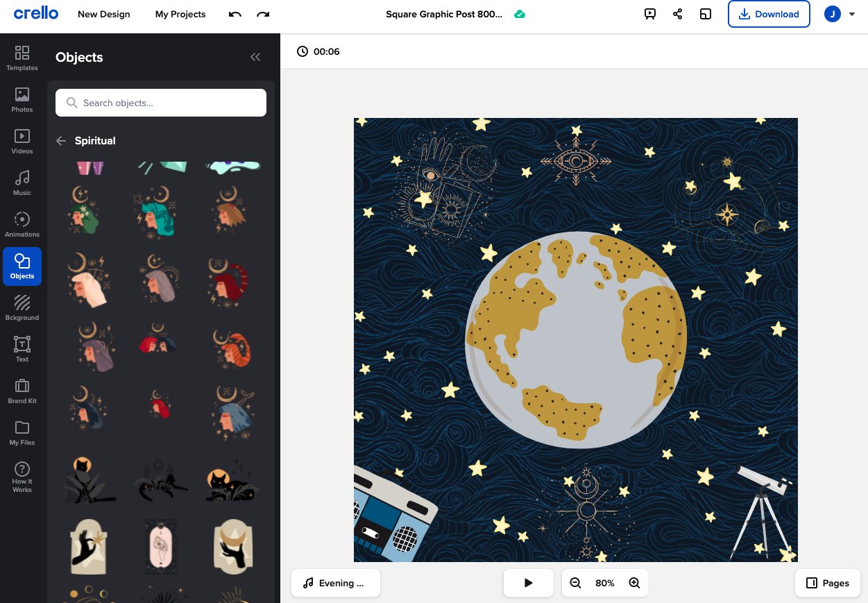Select the Animations sidebar icon
868x603 pixels.
coord(22,223)
